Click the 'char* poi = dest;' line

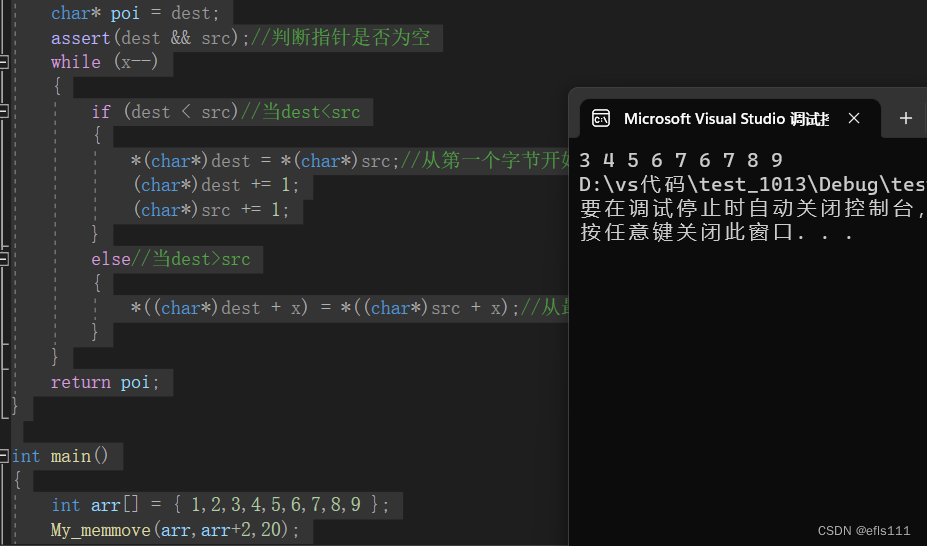pyautogui.click(x=135, y=13)
